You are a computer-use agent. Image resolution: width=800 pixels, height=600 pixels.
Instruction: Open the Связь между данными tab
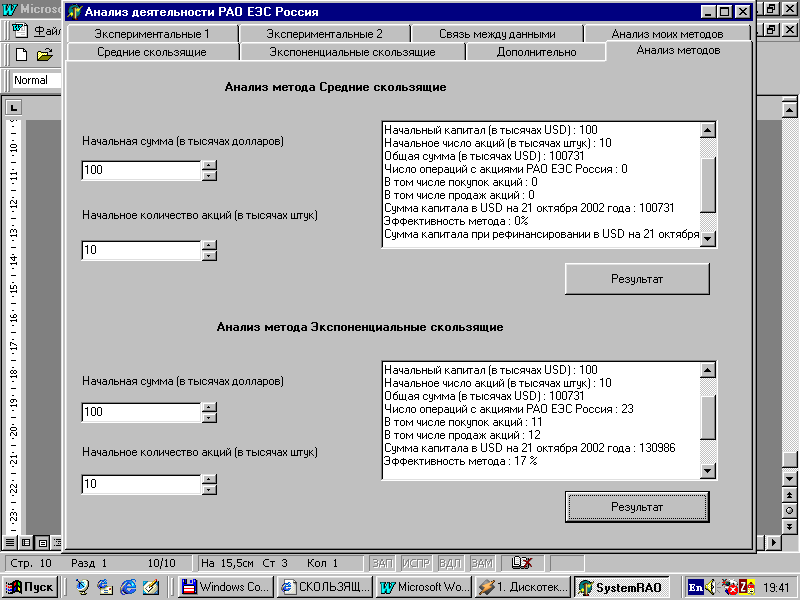[x=497, y=34]
